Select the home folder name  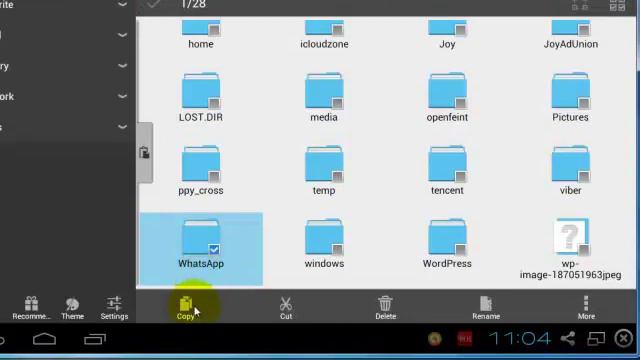click(x=201, y=44)
